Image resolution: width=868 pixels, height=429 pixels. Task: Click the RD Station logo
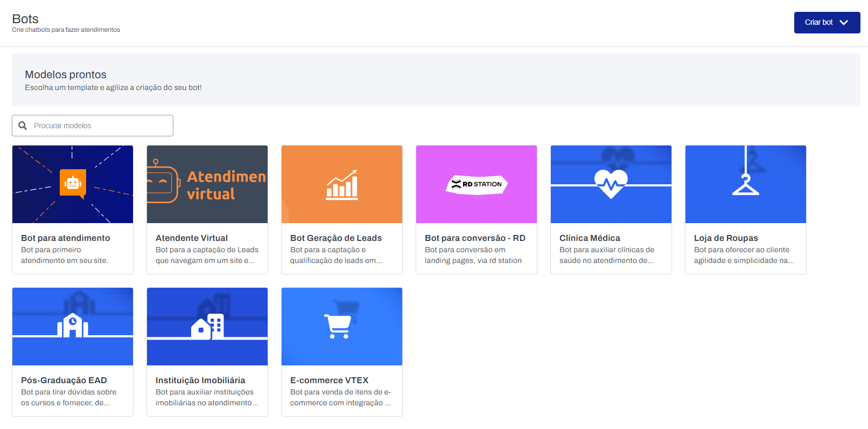point(477,184)
